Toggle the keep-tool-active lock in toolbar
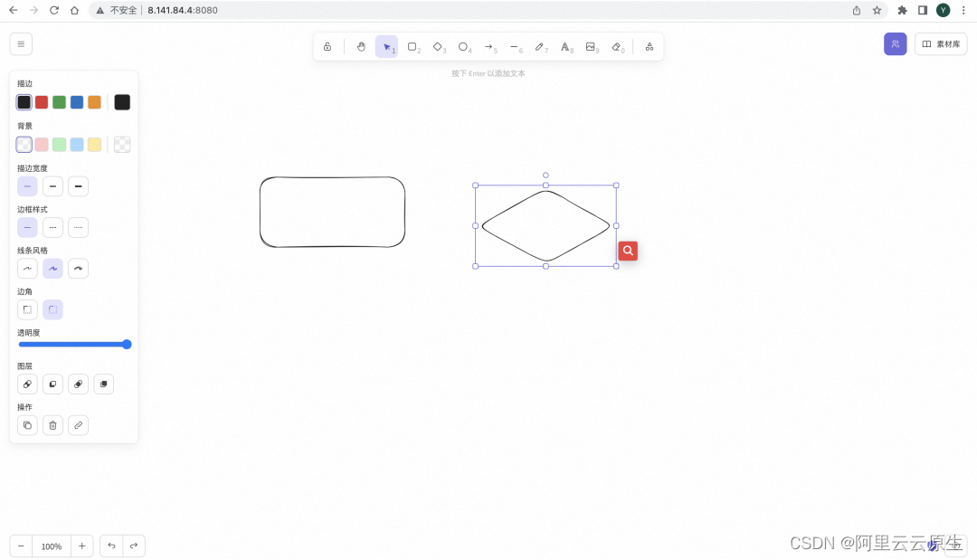The image size is (977, 560). [x=327, y=46]
